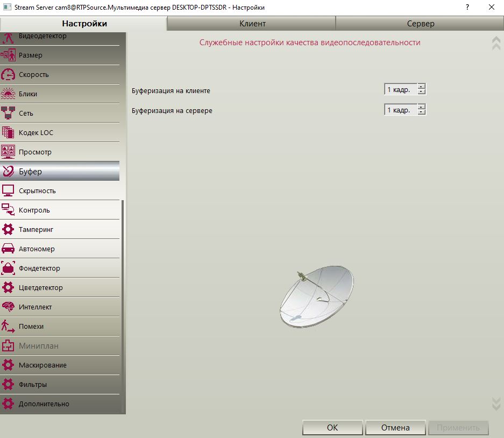Increase client buffering frame count
Viewport: 504px width, 438px height.
(x=421, y=86)
